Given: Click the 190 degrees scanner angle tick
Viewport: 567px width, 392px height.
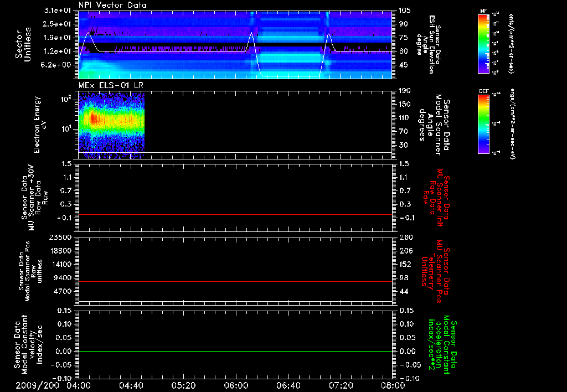Looking at the screenshot, I should (405, 91).
